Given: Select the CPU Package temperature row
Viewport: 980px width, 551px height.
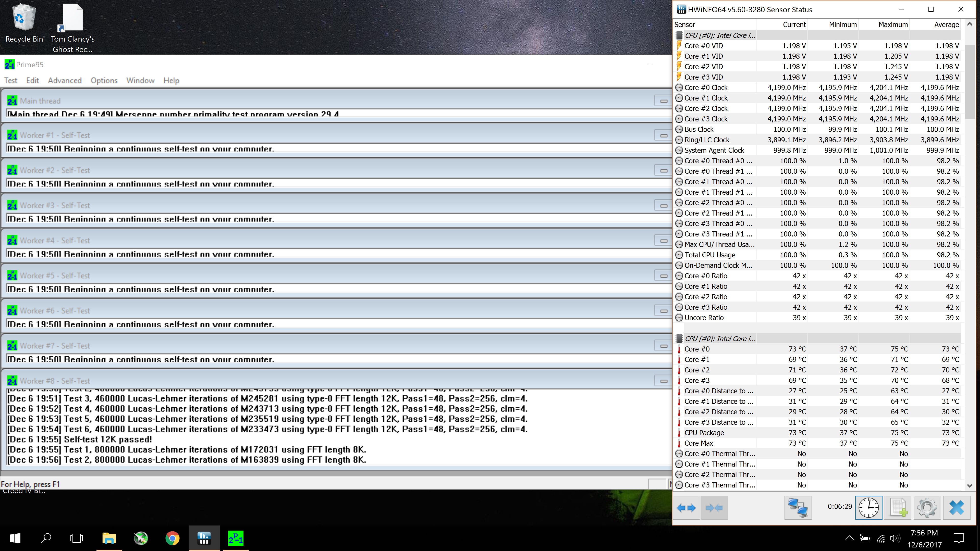Looking at the screenshot, I should click(817, 433).
